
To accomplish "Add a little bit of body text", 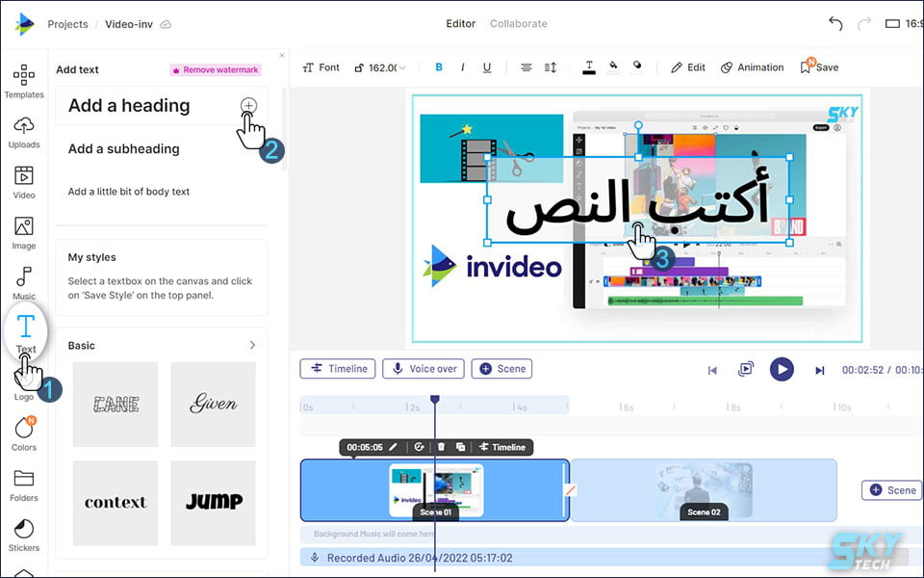I will (128, 191).
